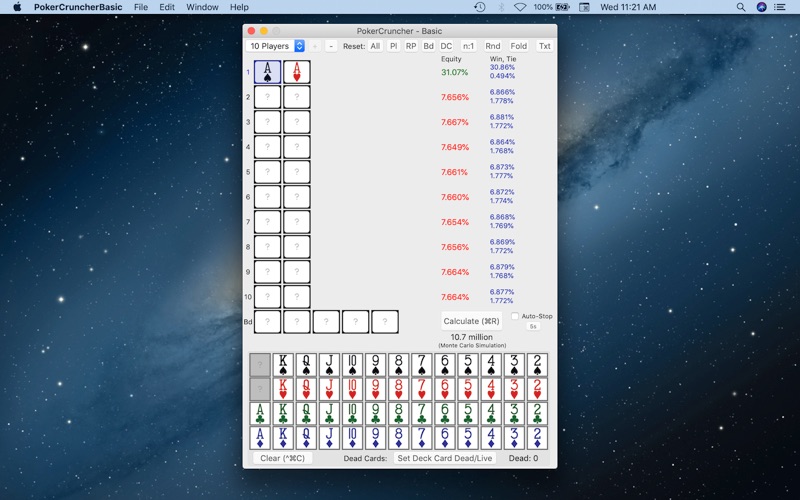Select player 2 first empty card slot

point(267,97)
